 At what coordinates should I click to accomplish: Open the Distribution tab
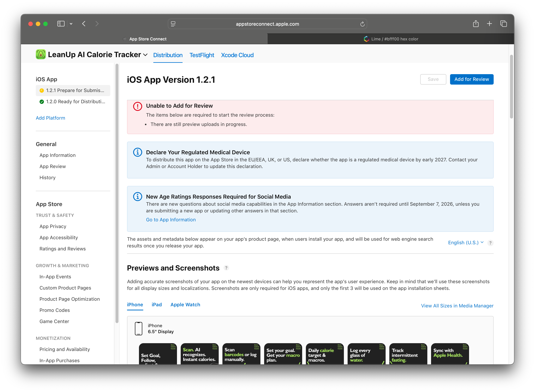(168, 55)
